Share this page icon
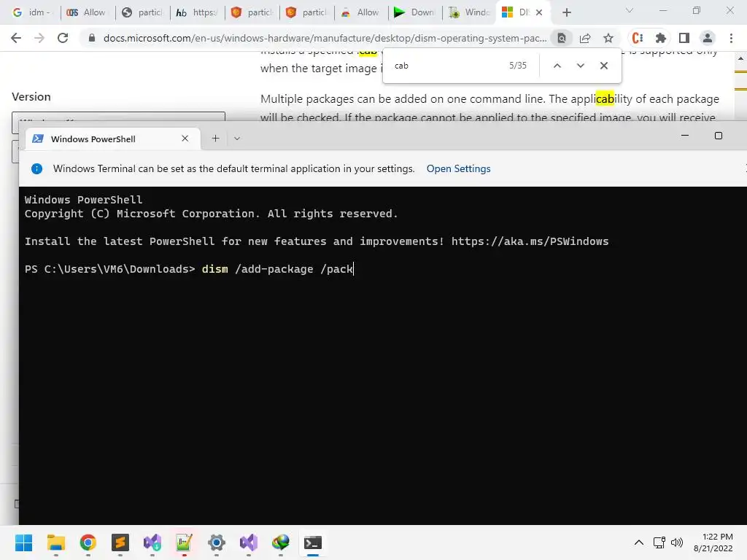Screen dimensions: 747x560 [585, 38]
